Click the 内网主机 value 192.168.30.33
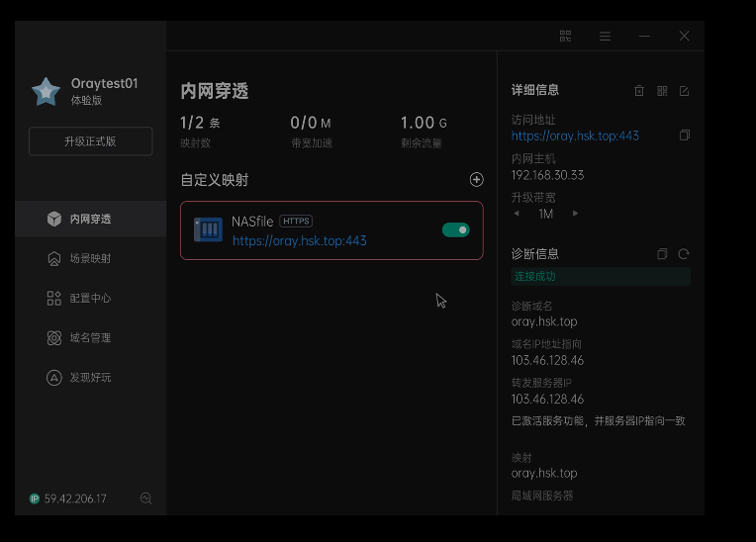Viewport: 756px width, 542px height. [548, 175]
